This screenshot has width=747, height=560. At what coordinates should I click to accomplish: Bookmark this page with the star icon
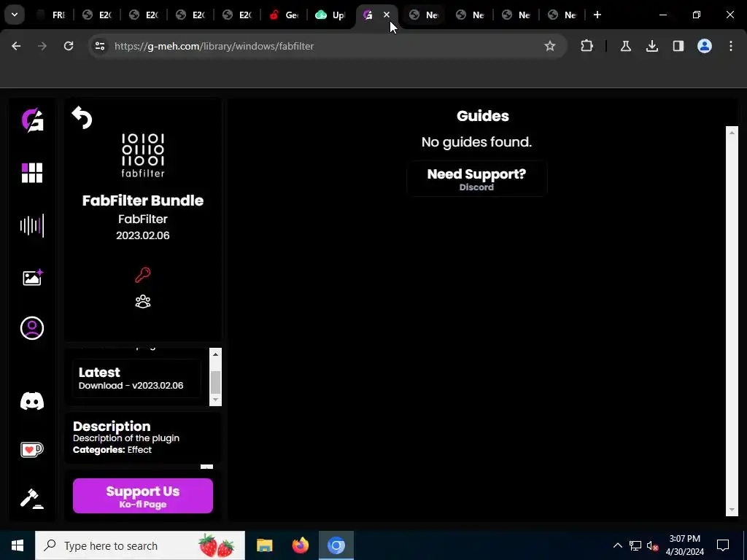pos(550,46)
